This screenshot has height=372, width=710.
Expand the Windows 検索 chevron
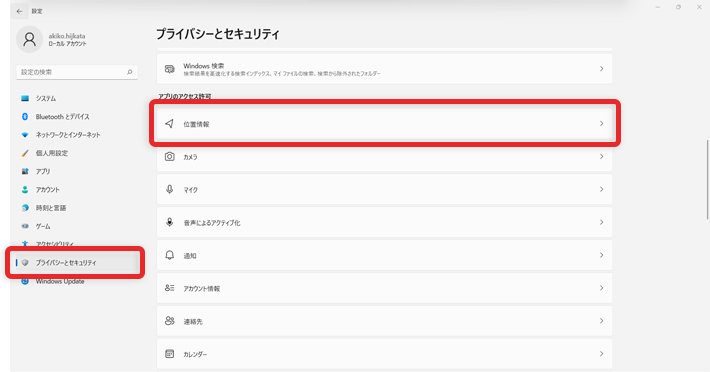[601, 69]
